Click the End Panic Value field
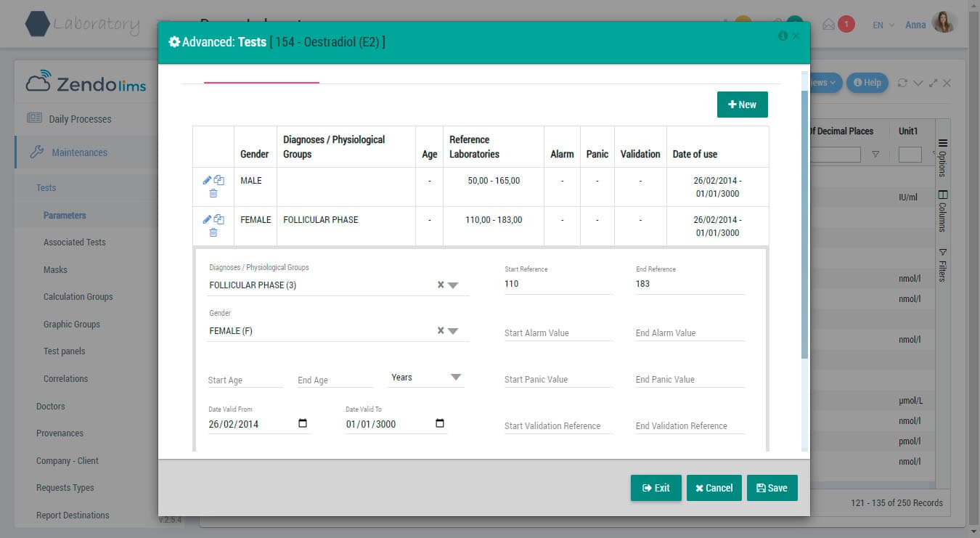Screen dimensions: 980x538 point(690,379)
